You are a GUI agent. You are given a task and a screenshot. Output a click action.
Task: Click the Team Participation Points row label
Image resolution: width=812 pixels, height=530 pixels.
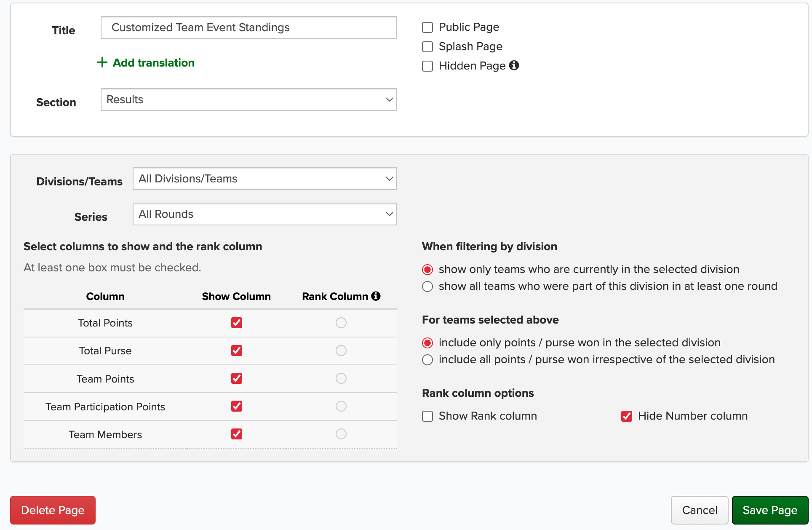pos(105,407)
